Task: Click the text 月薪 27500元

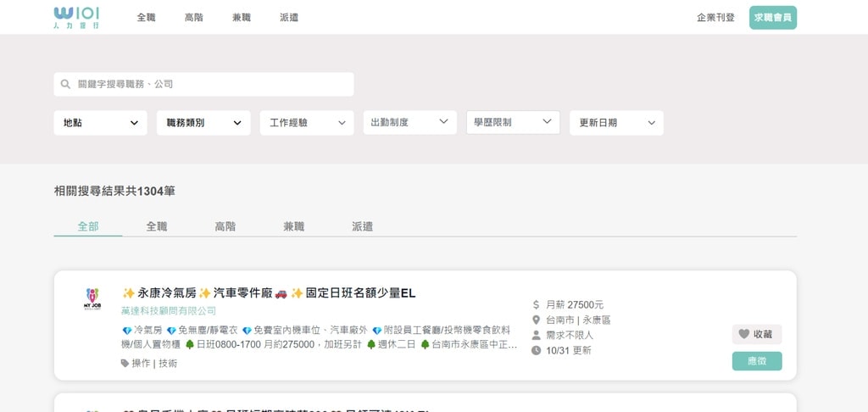Action: (x=575, y=304)
